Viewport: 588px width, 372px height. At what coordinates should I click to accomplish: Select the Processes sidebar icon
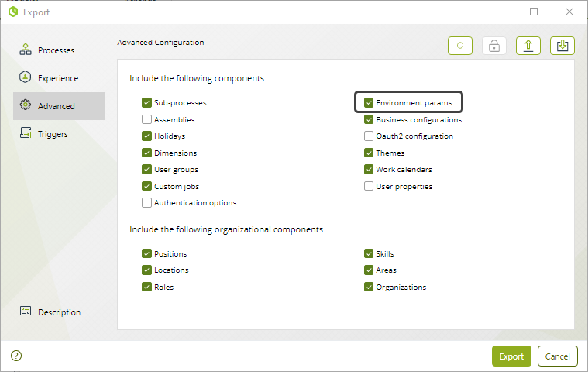coord(26,50)
